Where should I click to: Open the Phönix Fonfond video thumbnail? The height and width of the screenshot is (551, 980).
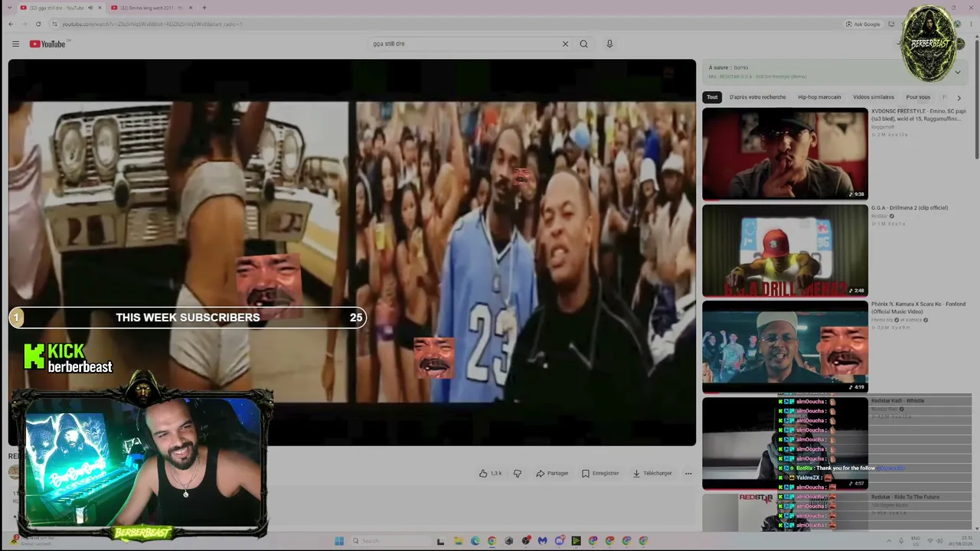point(785,347)
